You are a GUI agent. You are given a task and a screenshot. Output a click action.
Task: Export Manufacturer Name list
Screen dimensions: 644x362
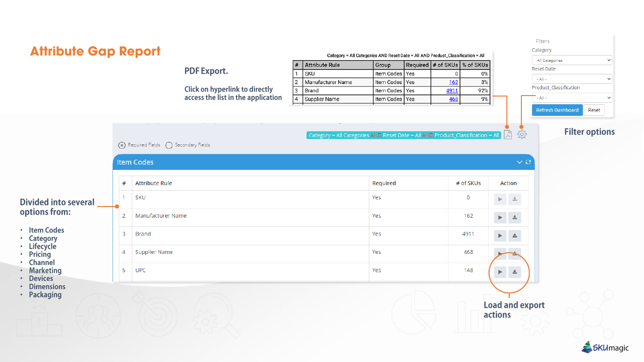click(x=515, y=218)
